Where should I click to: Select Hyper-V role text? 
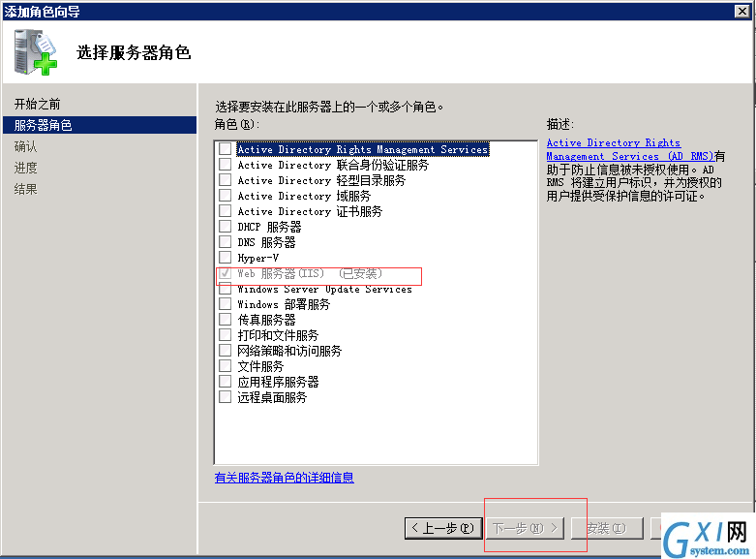point(257,258)
